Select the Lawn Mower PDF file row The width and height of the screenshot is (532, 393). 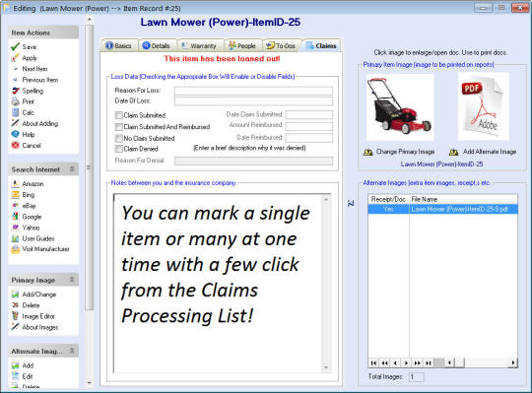(x=442, y=209)
